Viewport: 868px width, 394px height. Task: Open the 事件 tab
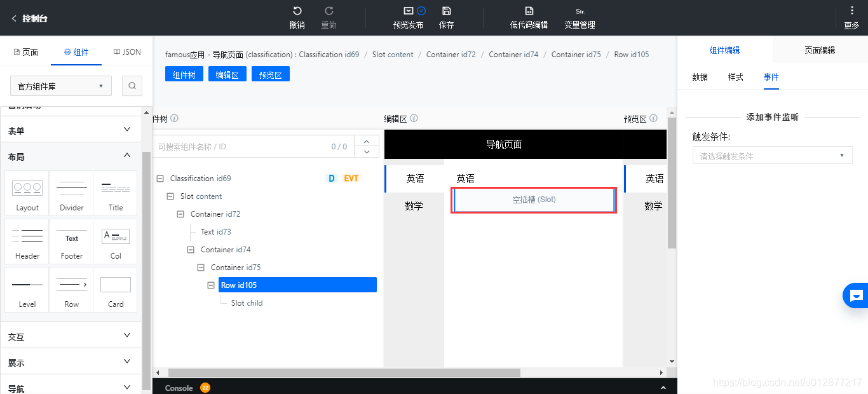[771, 77]
